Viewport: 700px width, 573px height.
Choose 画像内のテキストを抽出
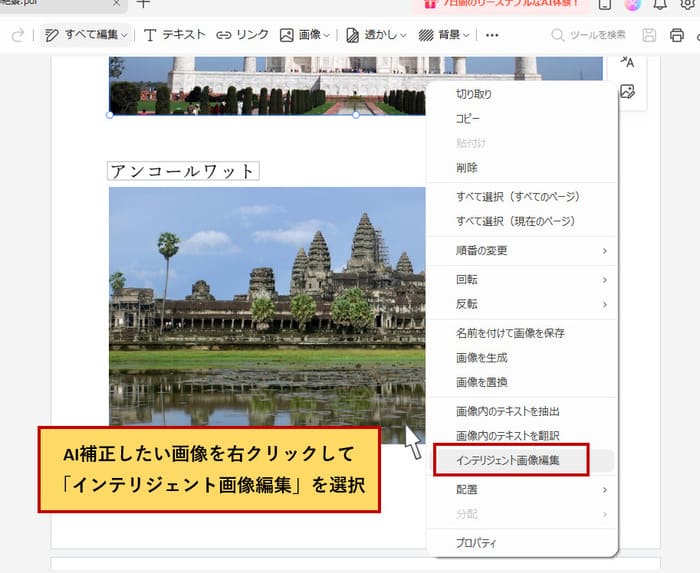522,411
